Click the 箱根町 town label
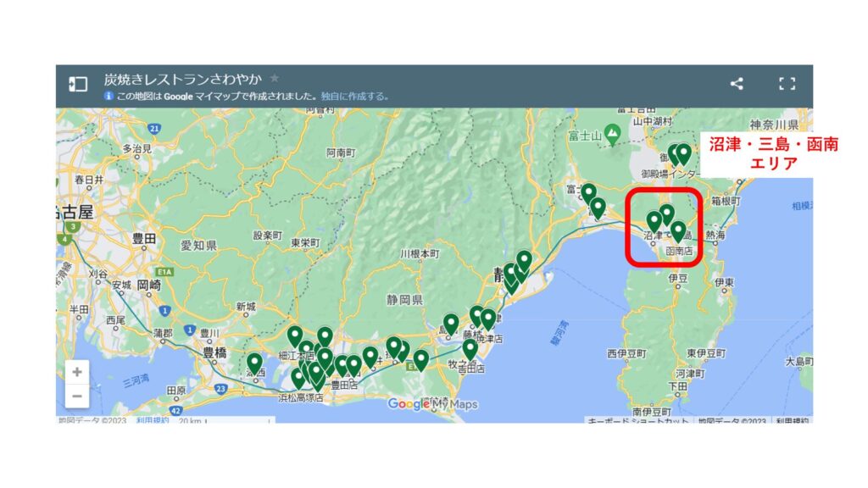This screenshot has width=868, height=488. (x=726, y=201)
